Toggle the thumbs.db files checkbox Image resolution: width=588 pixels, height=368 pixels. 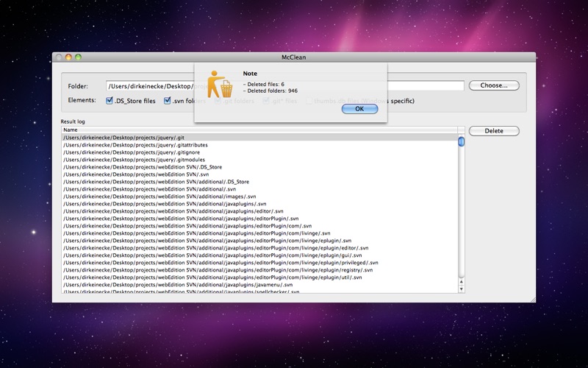pos(309,101)
